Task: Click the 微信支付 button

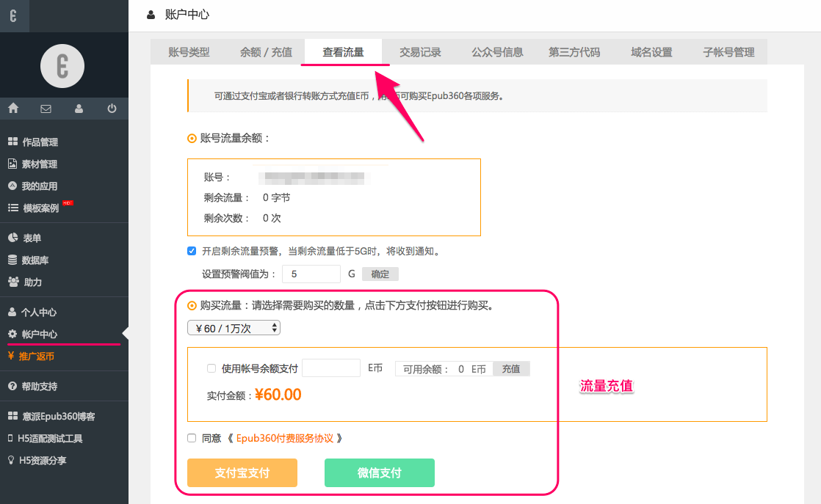Action: coord(380,473)
